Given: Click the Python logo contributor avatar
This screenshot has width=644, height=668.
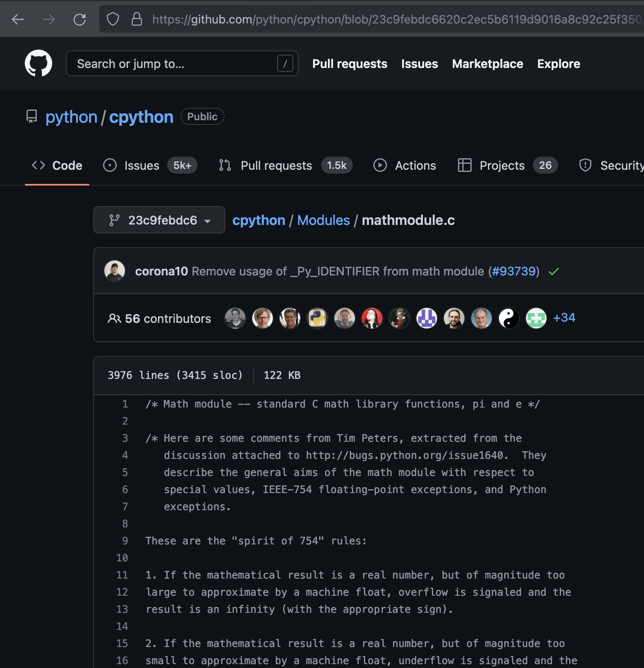Looking at the screenshot, I should (317, 318).
